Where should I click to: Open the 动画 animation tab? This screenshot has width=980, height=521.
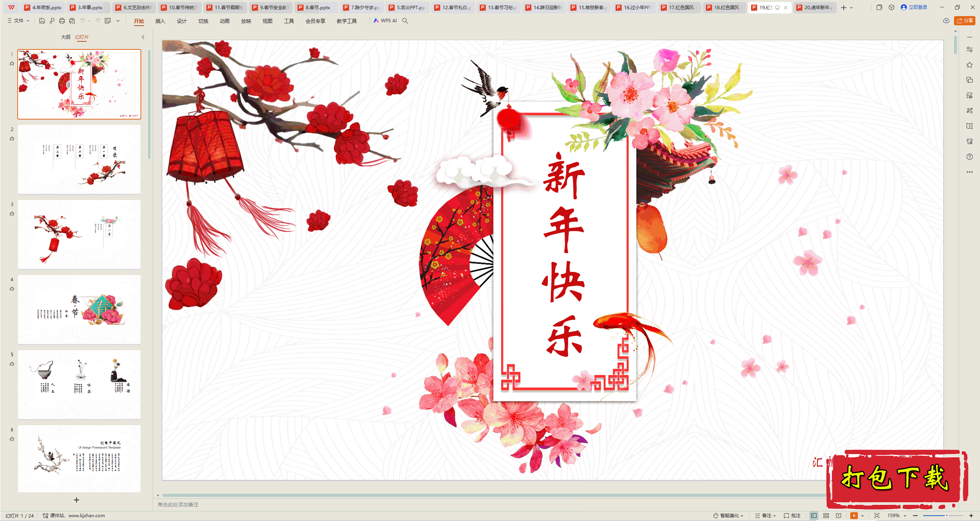tap(224, 21)
